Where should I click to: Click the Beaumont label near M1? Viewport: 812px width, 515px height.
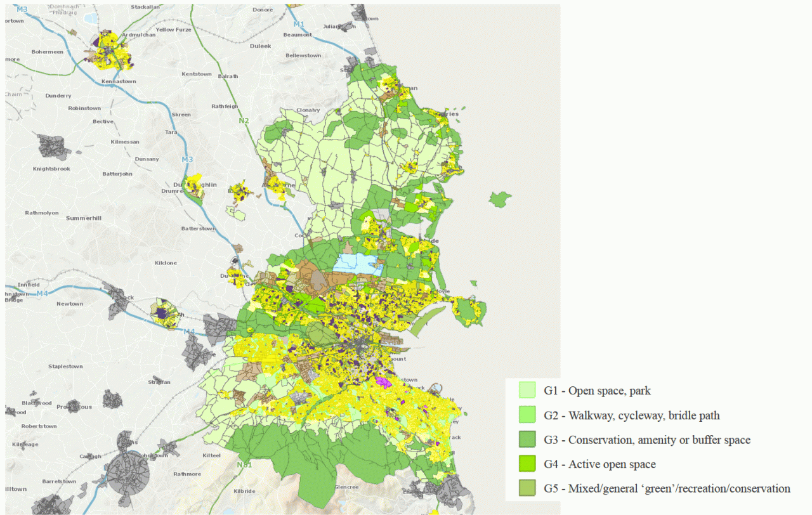tap(298, 35)
